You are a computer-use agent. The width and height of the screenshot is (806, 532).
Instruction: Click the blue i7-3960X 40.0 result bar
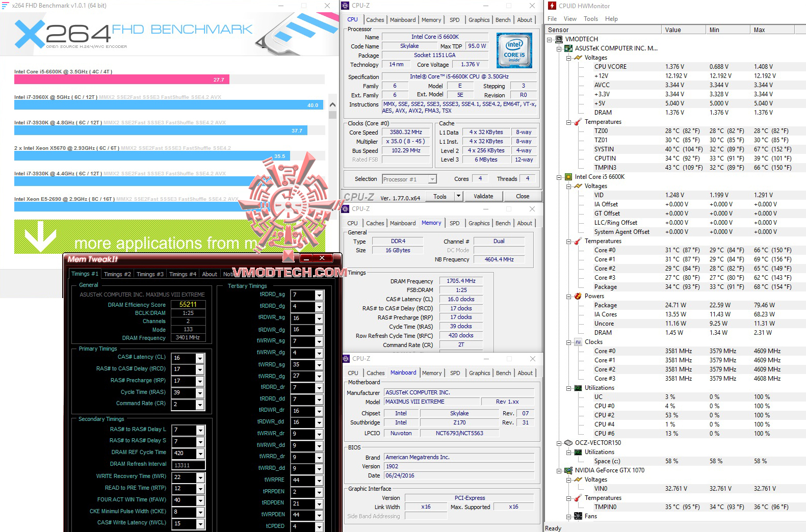[x=169, y=105]
